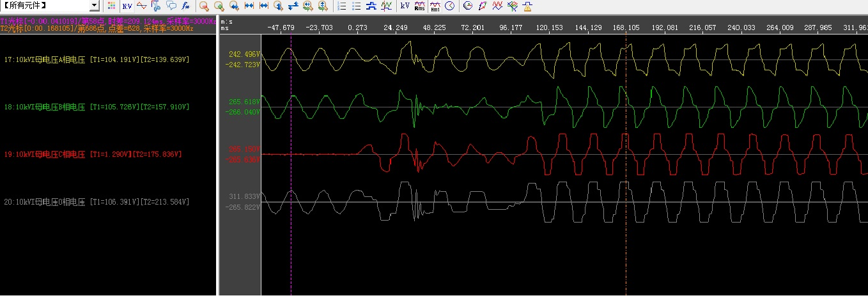Click the magnifier with vertical arrows icon
Screen dimensions: 868x298
322,6
